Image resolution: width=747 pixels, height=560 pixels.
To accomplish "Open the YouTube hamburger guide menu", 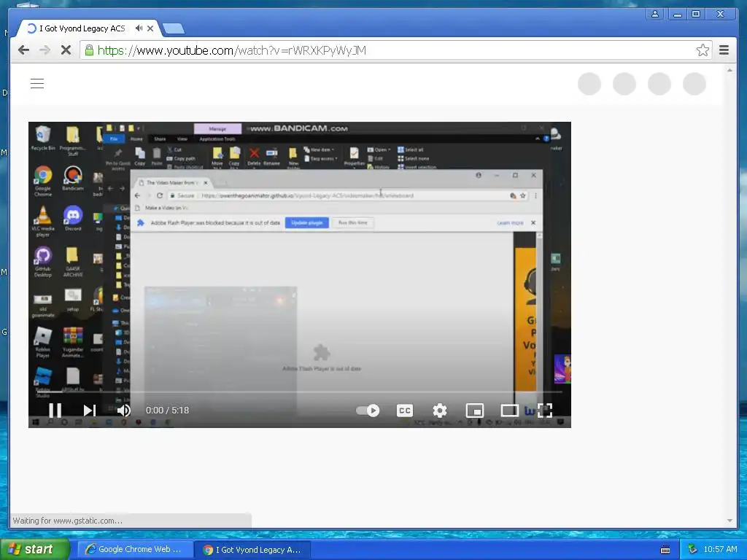I will point(37,84).
